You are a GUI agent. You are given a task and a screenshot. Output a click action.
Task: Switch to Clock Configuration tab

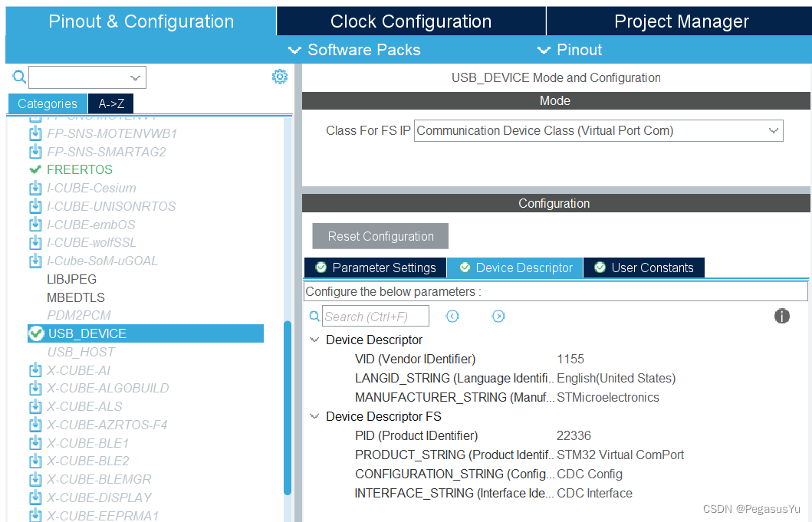point(411,21)
